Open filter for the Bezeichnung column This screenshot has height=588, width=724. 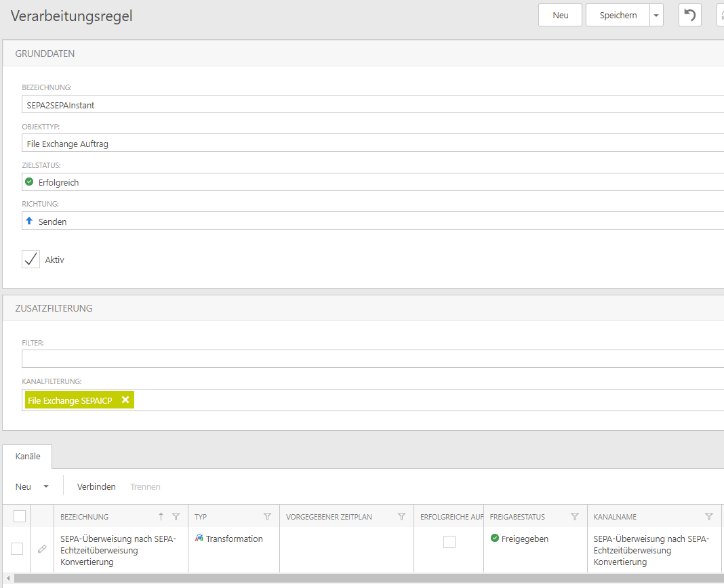pyautogui.click(x=176, y=517)
